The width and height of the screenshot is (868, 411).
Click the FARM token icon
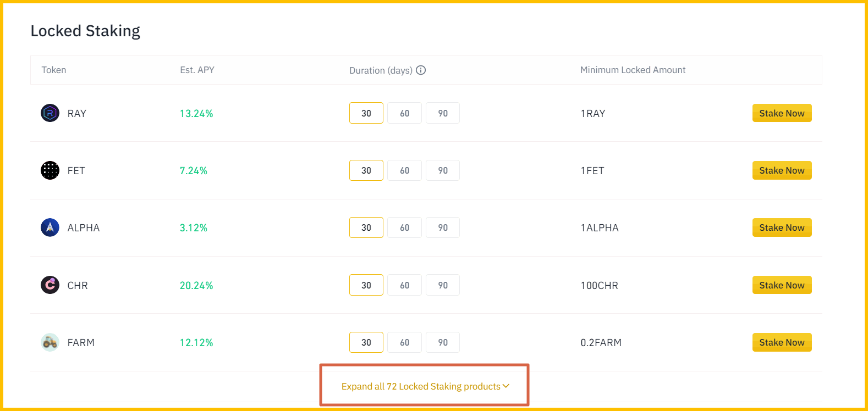tap(50, 342)
